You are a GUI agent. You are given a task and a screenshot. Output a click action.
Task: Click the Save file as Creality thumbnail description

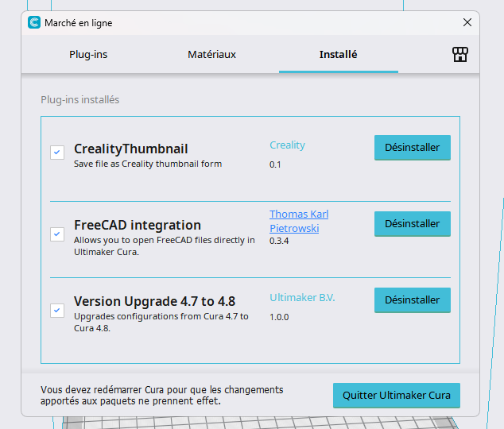point(148,164)
